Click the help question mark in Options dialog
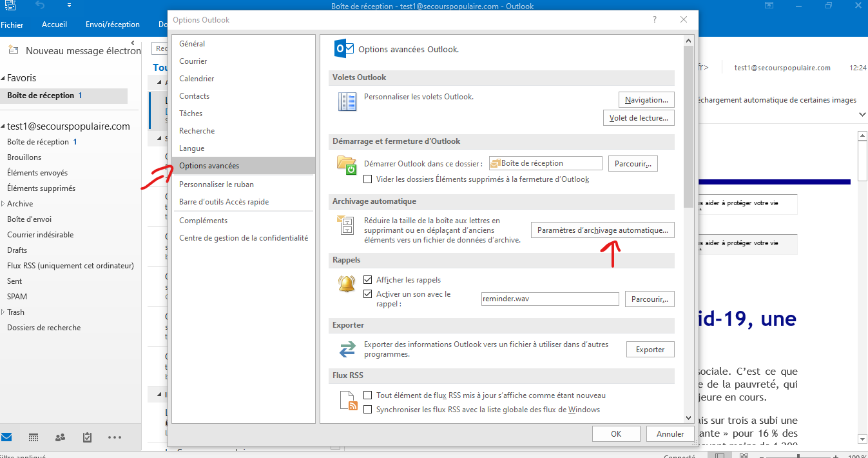 click(655, 20)
